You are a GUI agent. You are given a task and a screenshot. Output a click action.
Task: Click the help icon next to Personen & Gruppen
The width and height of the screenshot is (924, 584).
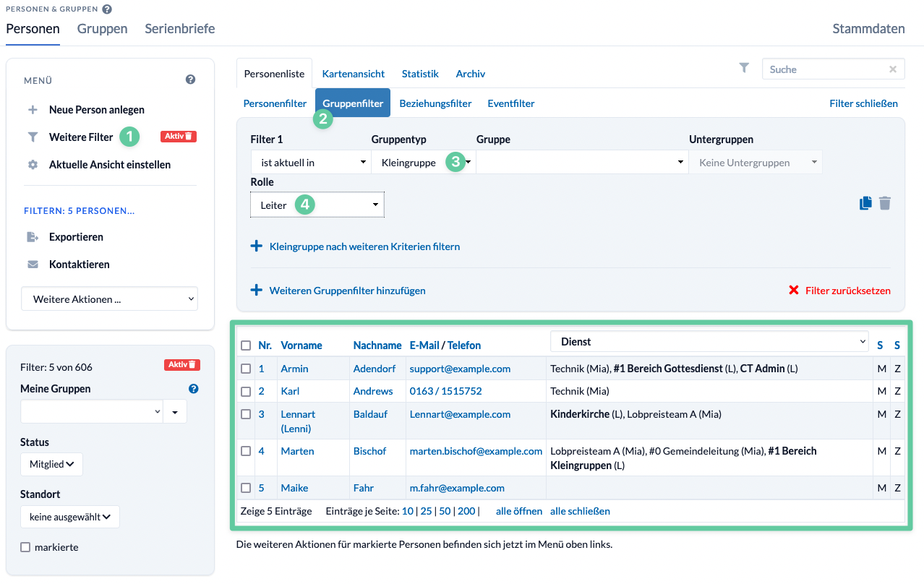107,9
